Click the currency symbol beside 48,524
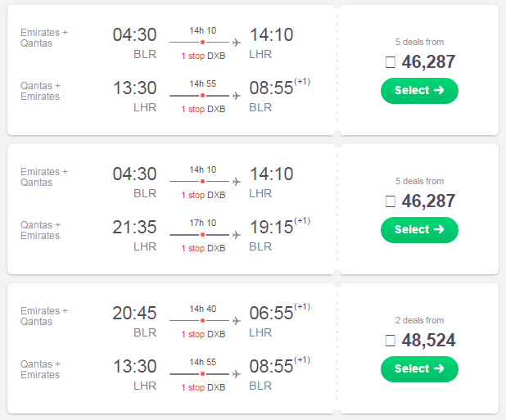 pyautogui.click(x=391, y=341)
